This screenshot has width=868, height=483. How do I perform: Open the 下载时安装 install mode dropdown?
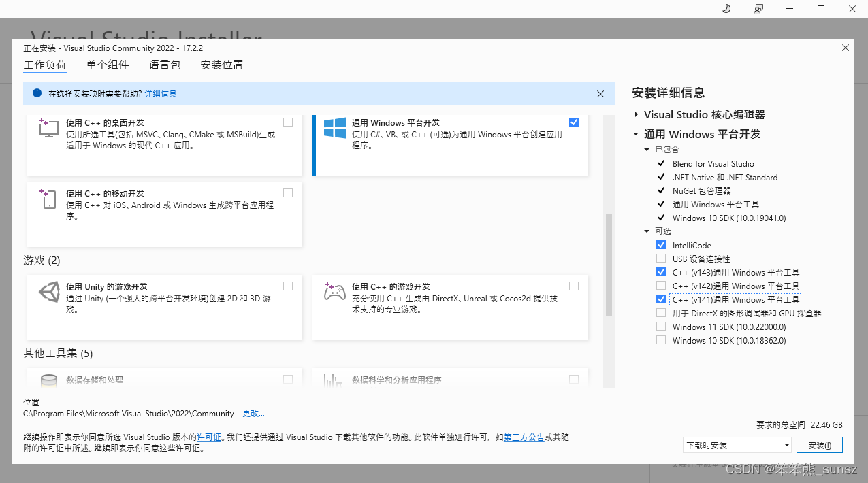(x=737, y=445)
